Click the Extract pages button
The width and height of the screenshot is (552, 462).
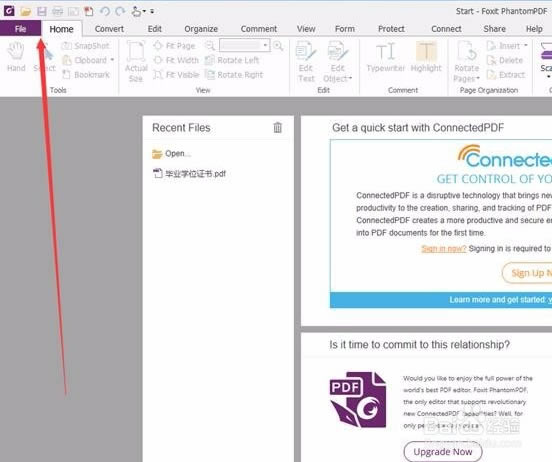(506, 75)
